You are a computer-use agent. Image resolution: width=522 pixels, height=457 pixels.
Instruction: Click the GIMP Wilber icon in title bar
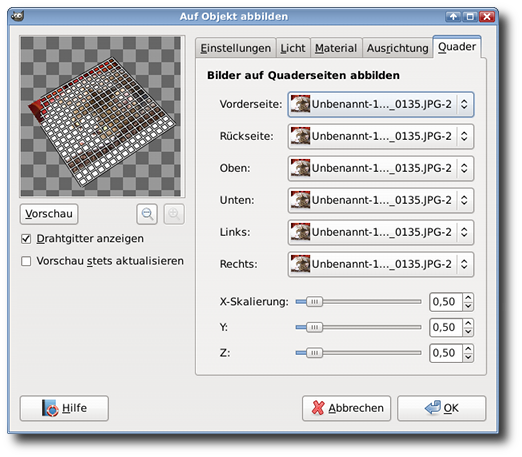coord(17,16)
